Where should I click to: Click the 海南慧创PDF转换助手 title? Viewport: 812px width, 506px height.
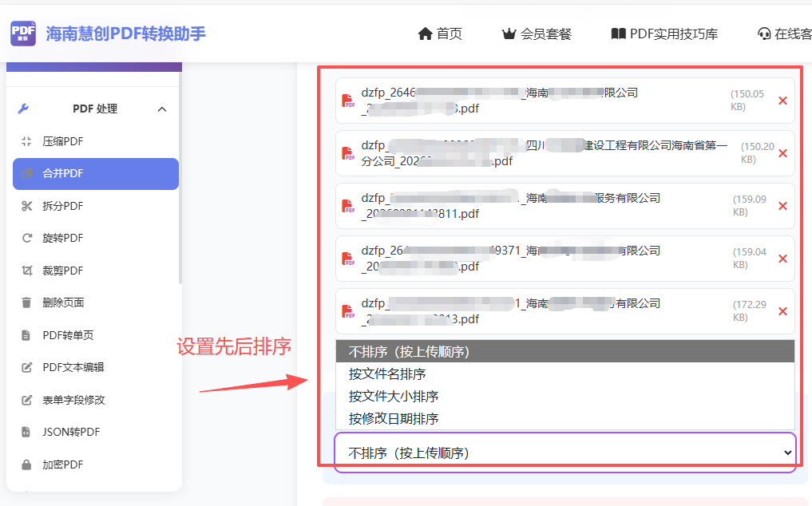point(126,34)
